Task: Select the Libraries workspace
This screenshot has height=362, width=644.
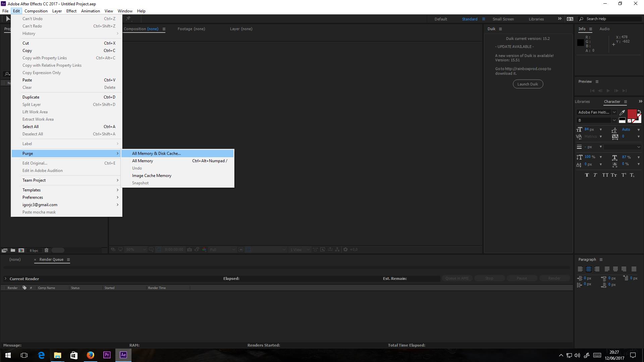Action: point(536,19)
